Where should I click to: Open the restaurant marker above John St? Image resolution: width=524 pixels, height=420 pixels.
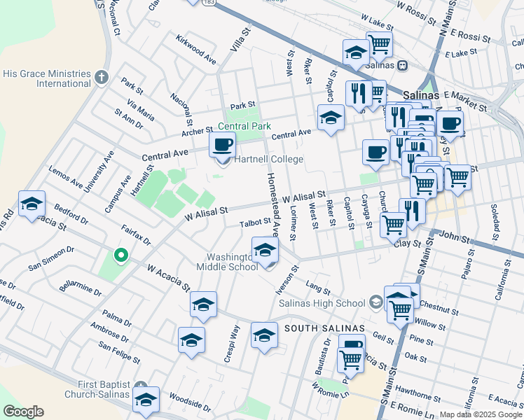(412, 211)
